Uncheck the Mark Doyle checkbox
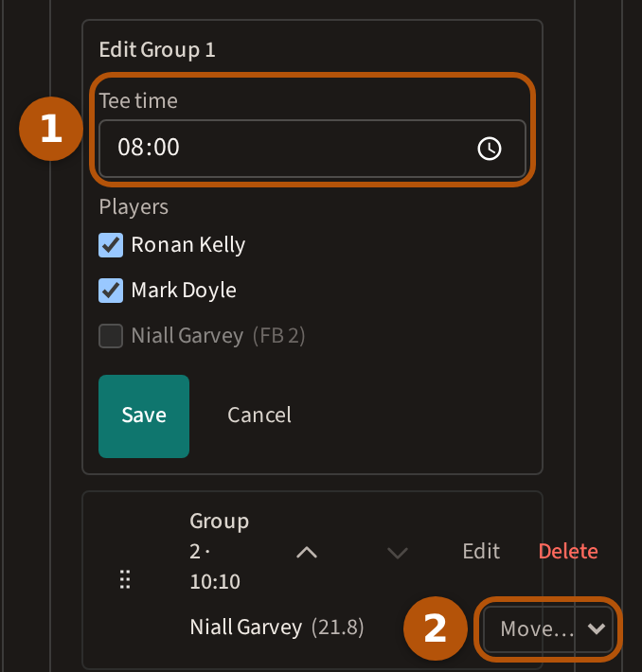Image resolution: width=642 pixels, height=672 pixels. pos(111,291)
